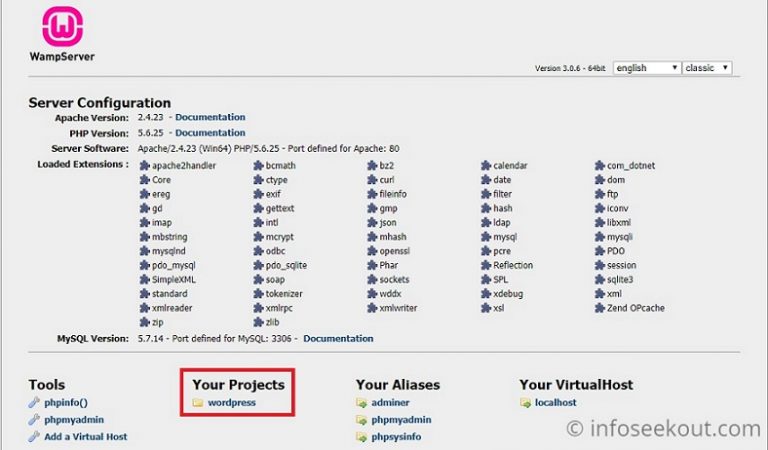
Task: Select the 'gettext' extension text
Action: (280, 208)
